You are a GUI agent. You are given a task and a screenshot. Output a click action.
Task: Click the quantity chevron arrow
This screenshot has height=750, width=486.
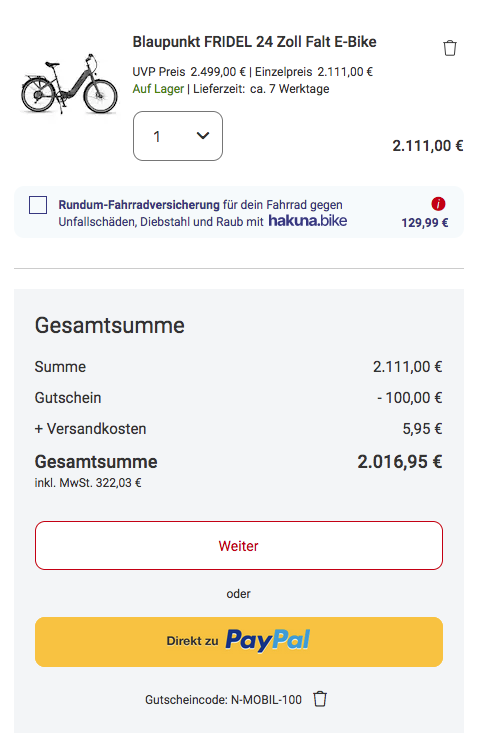click(203, 136)
